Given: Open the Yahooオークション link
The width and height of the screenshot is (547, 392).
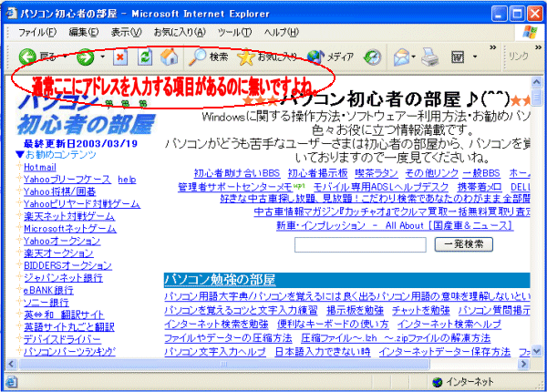Looking at the screenshot, I should (x=62, y=241).
